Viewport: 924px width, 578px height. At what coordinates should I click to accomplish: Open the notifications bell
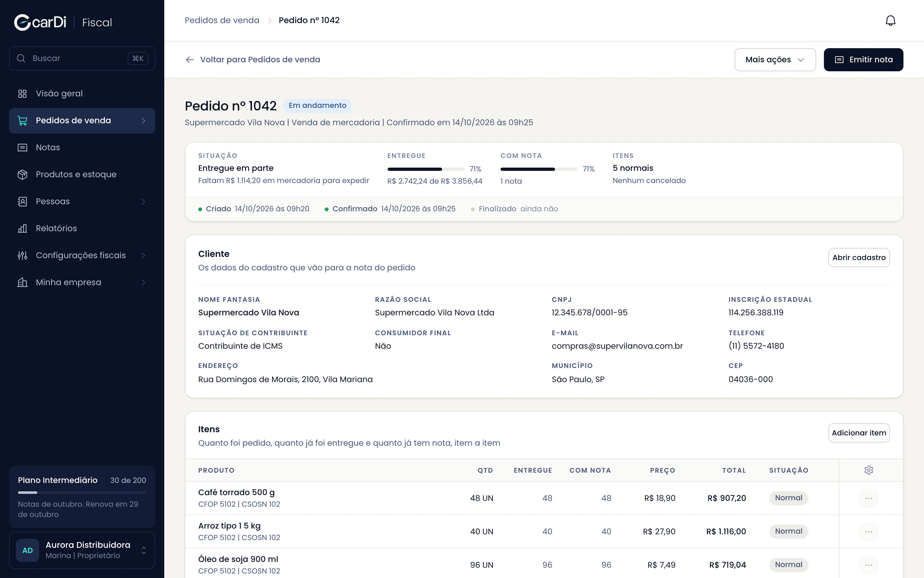890,20
